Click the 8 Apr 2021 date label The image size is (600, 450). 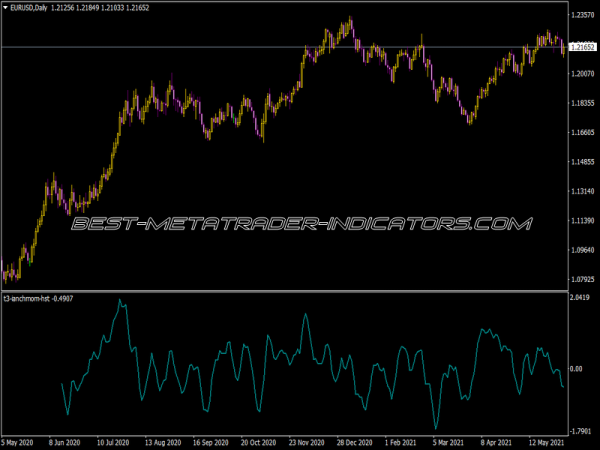(x=496, y=443)
